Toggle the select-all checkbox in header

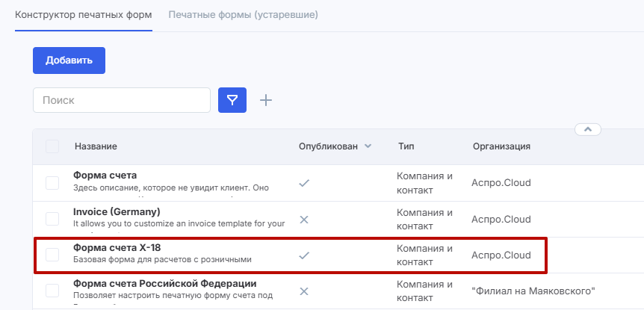pos(52,146)
